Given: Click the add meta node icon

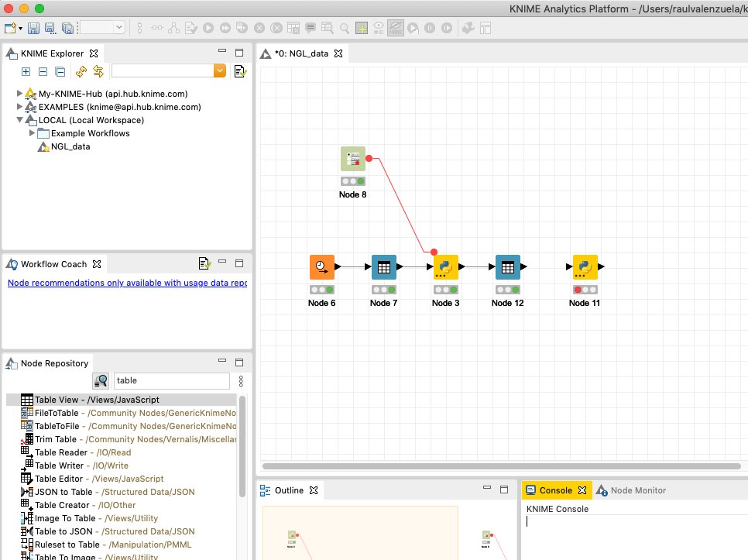Looking at the screenshot, I should [362, 28].
